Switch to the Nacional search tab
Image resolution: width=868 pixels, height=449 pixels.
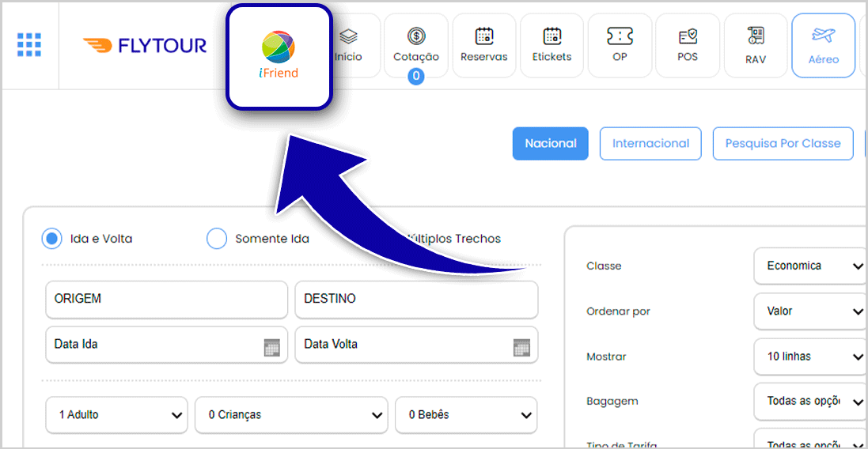point(550,144)
